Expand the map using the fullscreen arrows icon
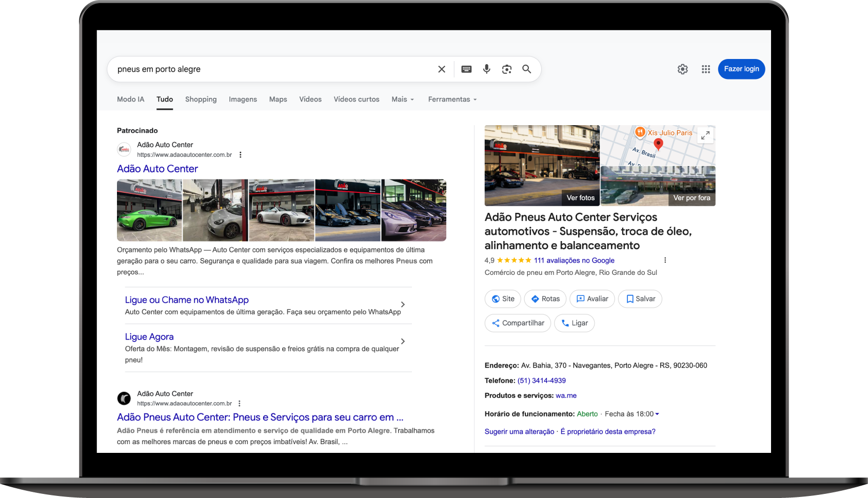868x498 pixels. click(705, 135)
